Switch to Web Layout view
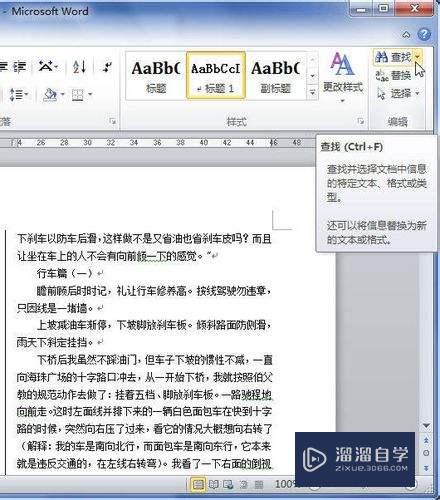This screenshot has height=500, width=440. point(228,484)
